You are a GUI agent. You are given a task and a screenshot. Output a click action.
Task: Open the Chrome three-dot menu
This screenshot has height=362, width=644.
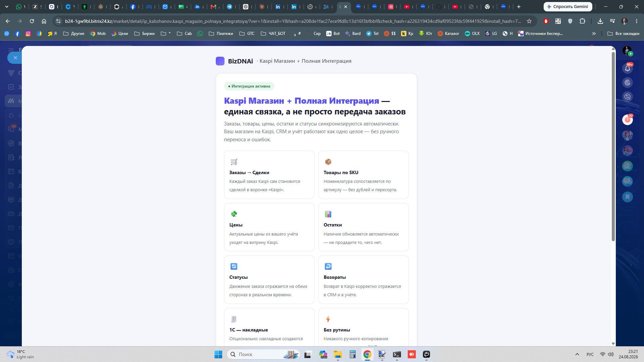pos(637,21)
